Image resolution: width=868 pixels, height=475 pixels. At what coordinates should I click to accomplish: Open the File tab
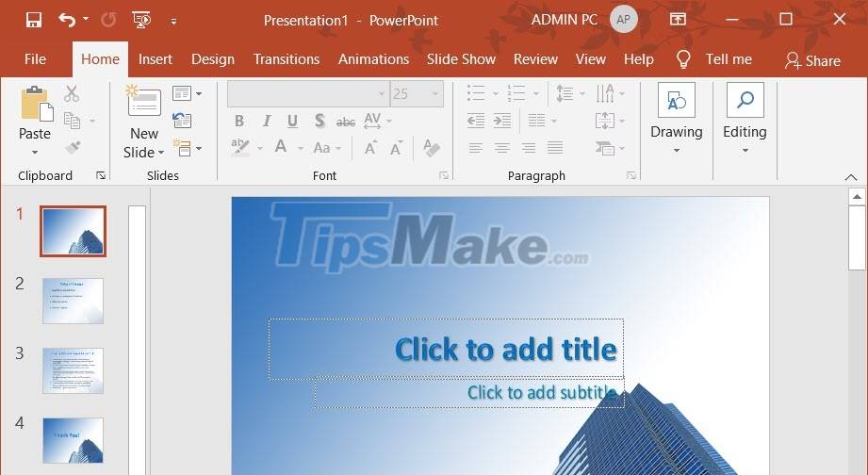[x=36, y=59]
